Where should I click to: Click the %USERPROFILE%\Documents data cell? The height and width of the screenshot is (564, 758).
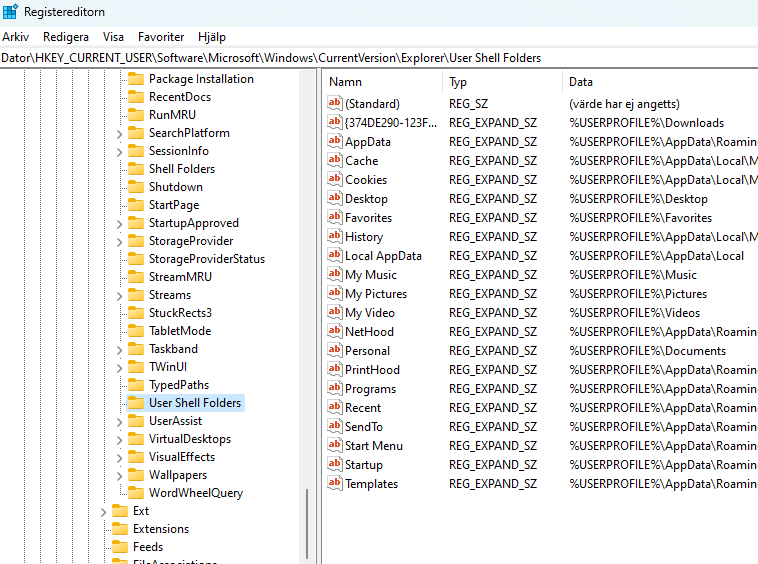648,351
